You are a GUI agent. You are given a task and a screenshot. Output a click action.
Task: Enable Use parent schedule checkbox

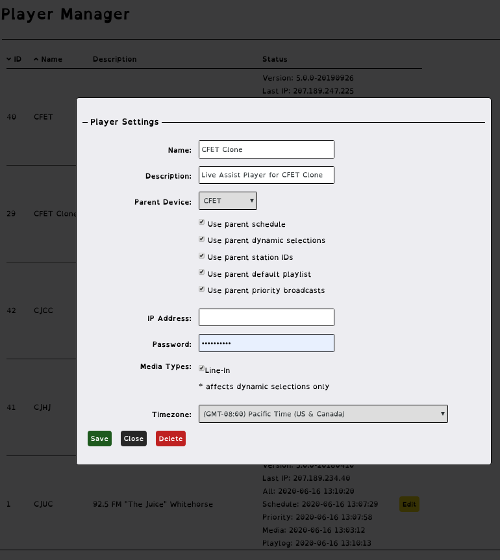pyautogui.click(x=202, y=222)
